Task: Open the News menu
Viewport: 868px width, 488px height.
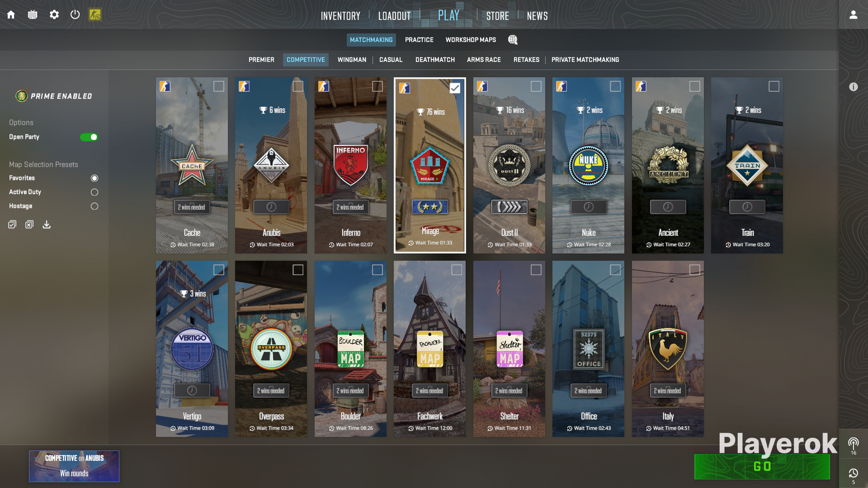Action: [537, 16]
